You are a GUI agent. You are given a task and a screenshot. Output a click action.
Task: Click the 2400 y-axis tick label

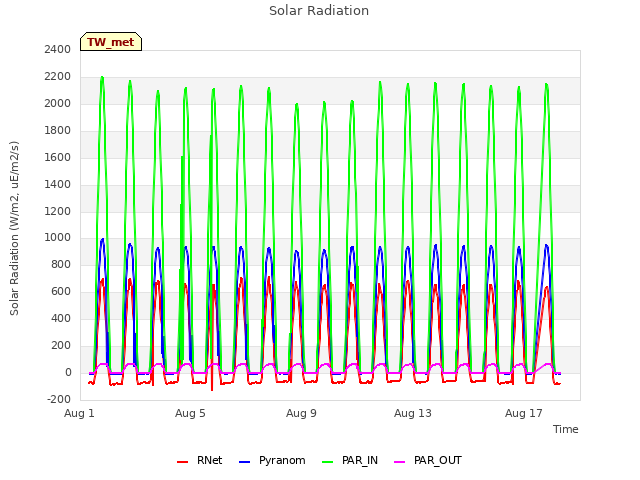[58, 49]
